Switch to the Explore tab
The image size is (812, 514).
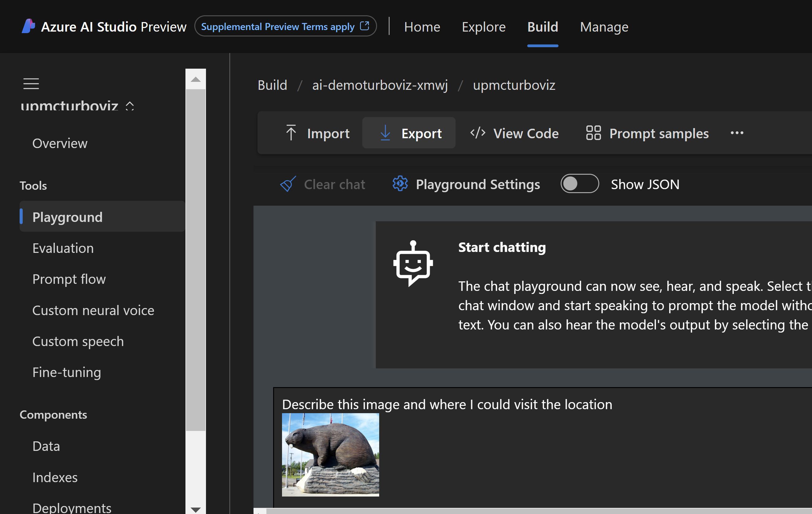click(483, 27)
